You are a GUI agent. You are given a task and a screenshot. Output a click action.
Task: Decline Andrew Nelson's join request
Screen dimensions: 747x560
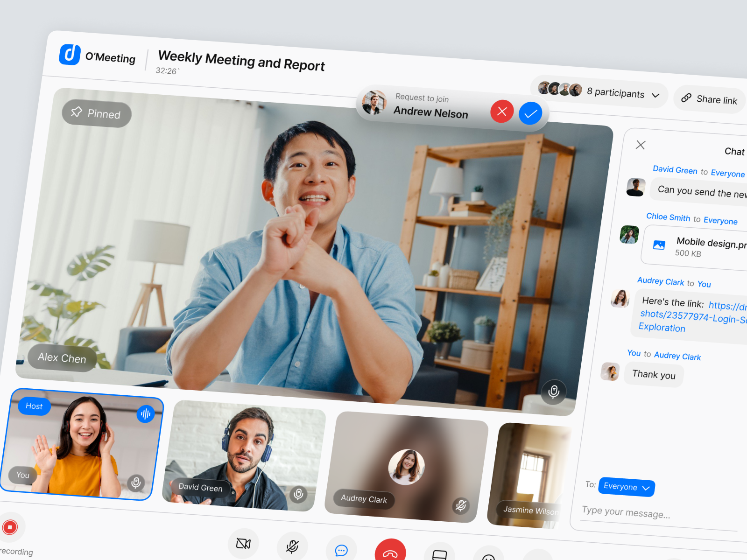(502, 111)
